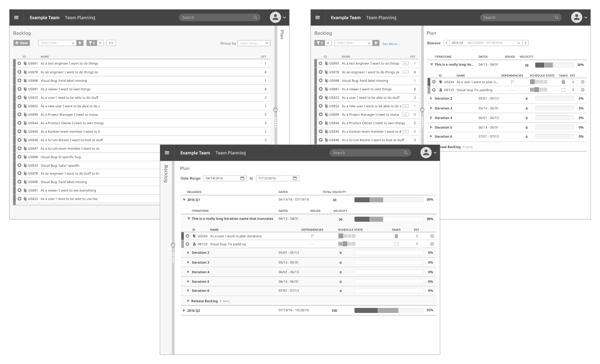Expand the 2016 Q2 release row
Image resolution: width=600 pixels, height=364 pixels.
(184, 311)
